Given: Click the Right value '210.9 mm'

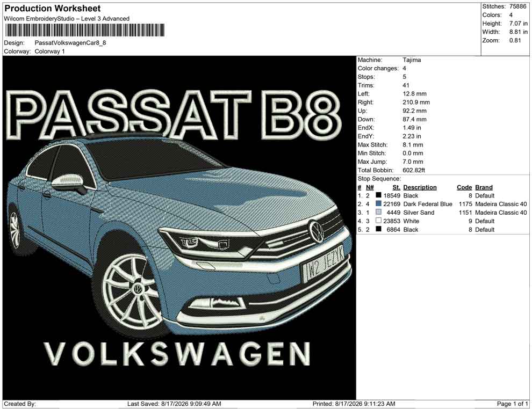Looking at the screenshot, I should [x=416, y=103].
